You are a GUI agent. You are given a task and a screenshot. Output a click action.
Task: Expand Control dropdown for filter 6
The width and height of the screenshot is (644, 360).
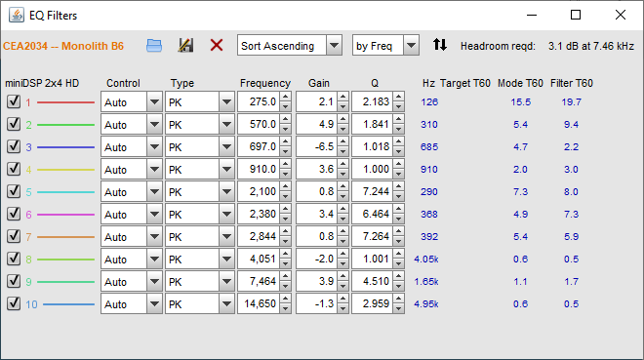pyautogui.click(x=132, y=214)
